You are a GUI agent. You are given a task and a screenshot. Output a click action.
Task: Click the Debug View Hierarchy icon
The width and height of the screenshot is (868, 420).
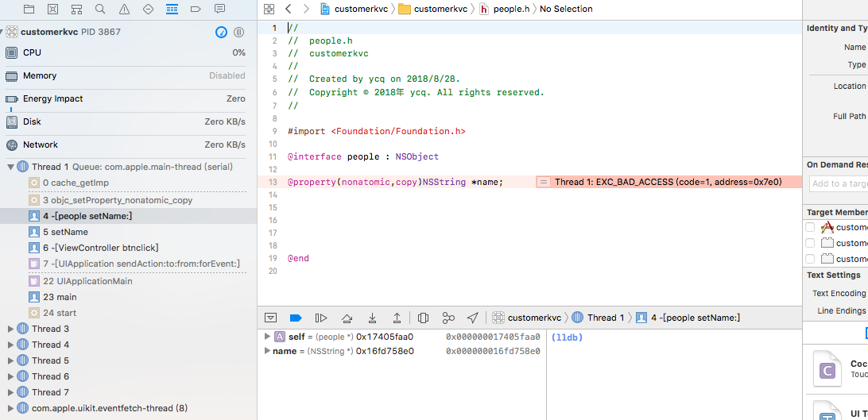coord(424,318)
